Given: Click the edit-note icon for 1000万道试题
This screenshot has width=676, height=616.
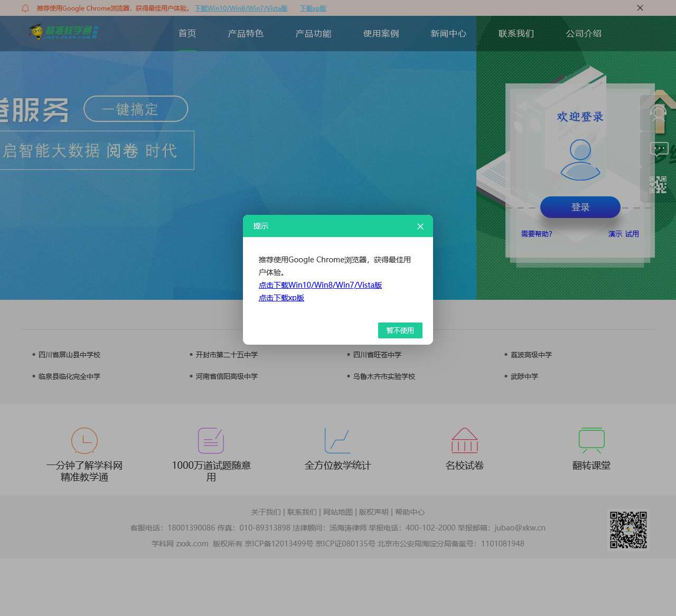Looking at the screenshot, I should [211, 440].
